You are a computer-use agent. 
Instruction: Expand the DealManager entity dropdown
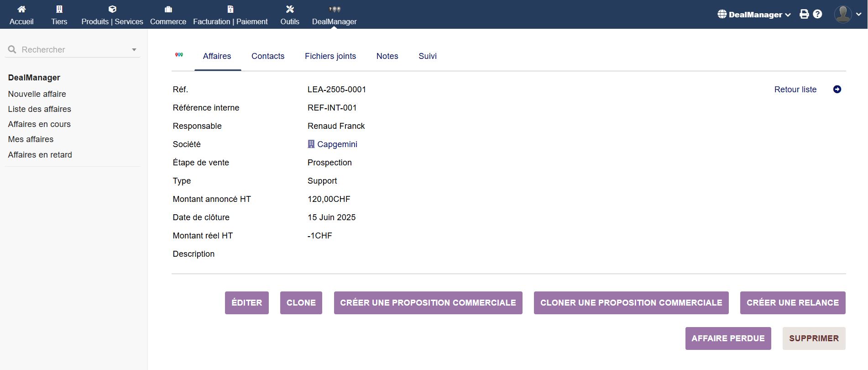click(754, 15)
